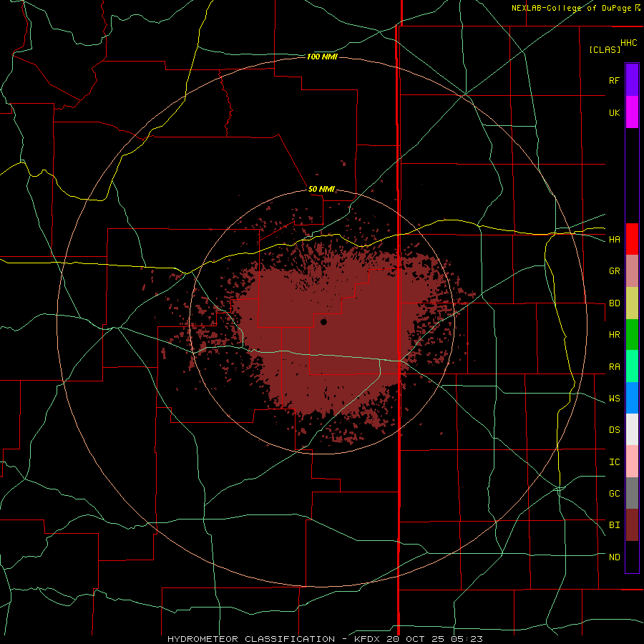Click the GR pink-tan color swatch
The width and height of the screenshot is (644, 644).
point(632,271)
